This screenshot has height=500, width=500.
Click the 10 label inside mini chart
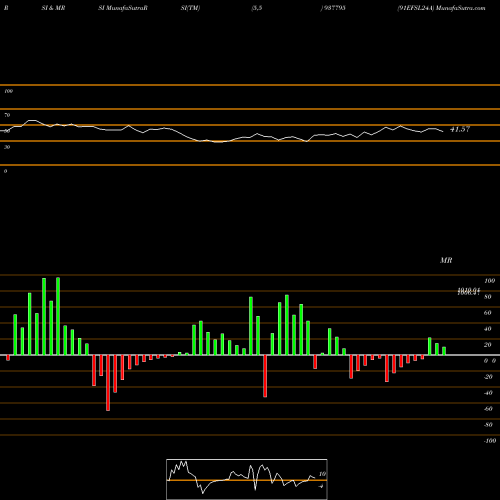click(x=322, y=474)
